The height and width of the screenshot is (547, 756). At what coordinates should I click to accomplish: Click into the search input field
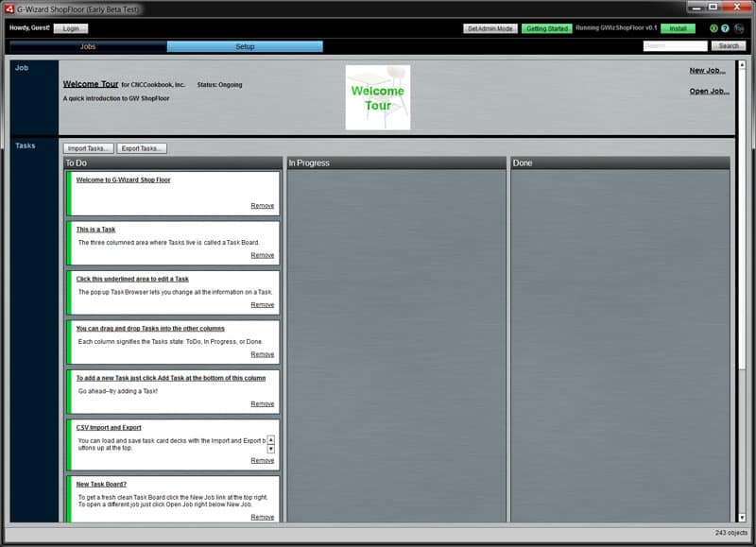tap(675, 45)
